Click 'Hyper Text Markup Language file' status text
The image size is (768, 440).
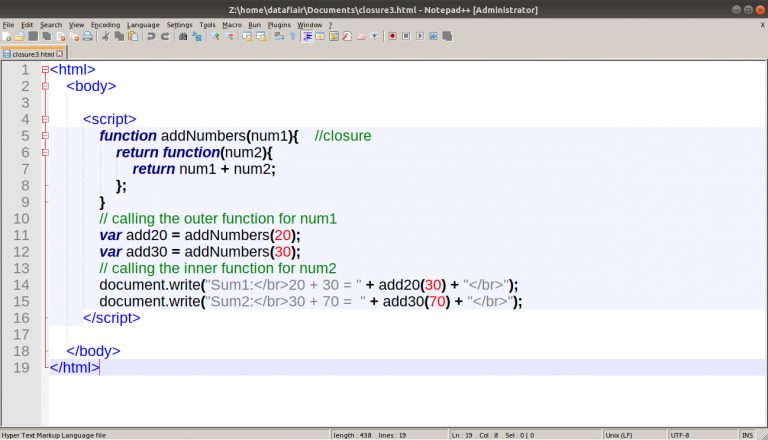click(54, 435)
